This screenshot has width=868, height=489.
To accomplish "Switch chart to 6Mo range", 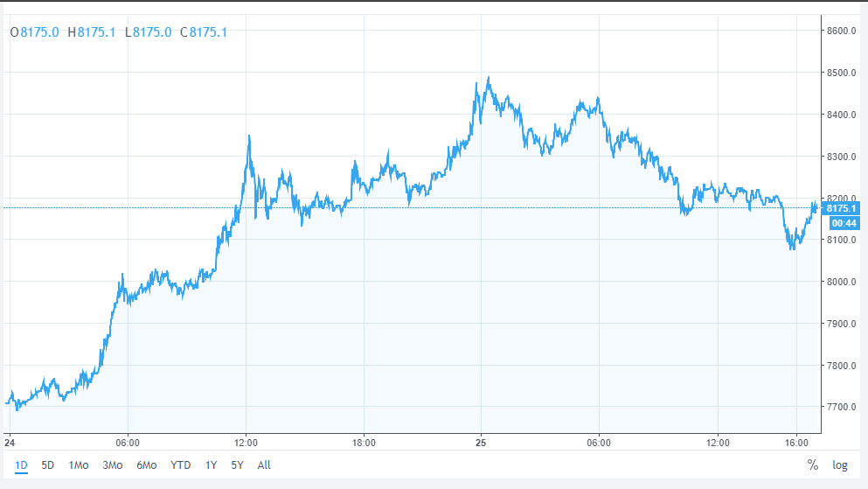I will (147, 465).
